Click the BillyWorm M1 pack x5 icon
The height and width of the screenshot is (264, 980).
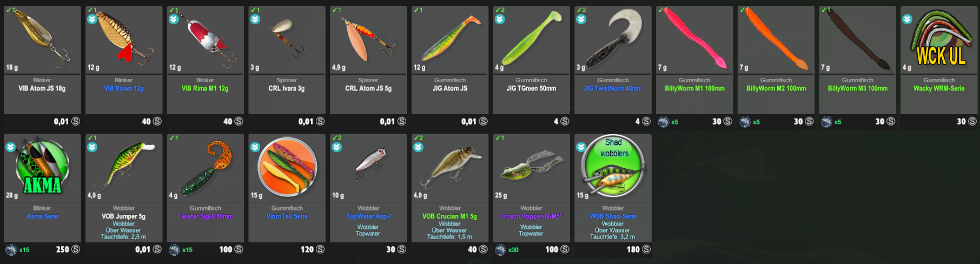tap(663, 122)
